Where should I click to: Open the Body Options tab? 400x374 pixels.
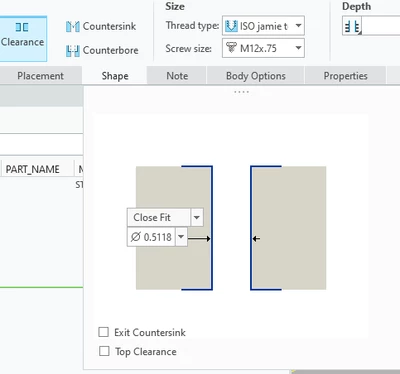click(256, 76)
